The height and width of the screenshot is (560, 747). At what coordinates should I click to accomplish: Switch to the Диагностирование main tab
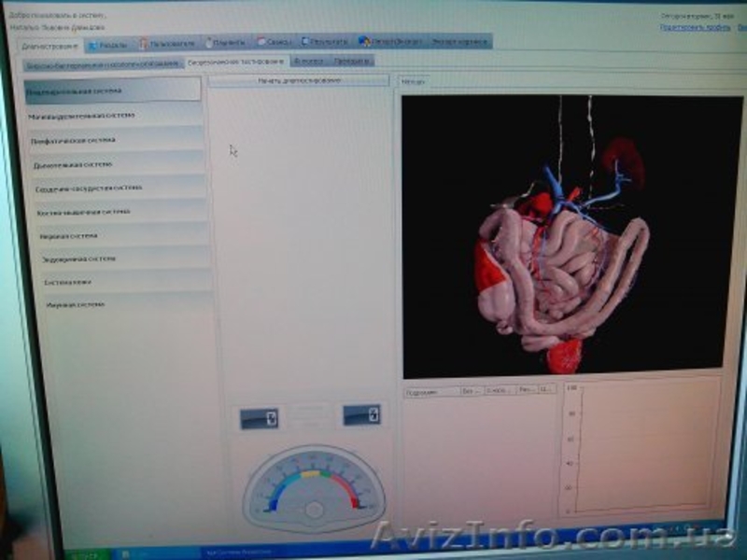[49, 45]
